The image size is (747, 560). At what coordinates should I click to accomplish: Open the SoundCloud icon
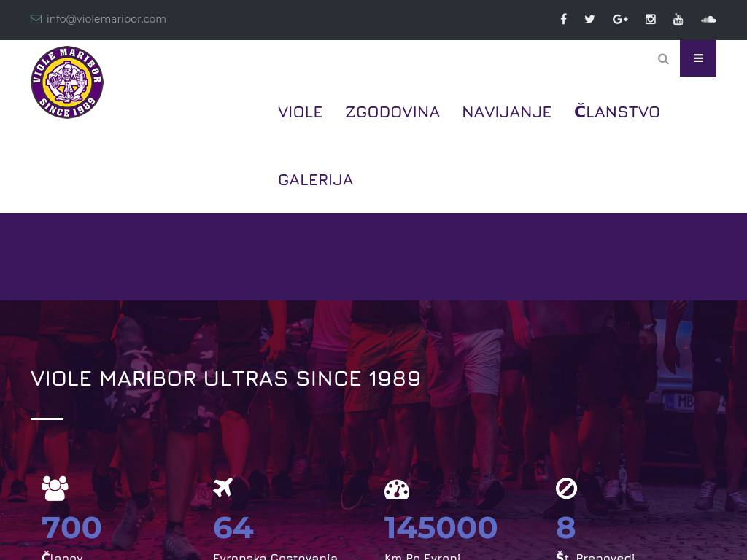tap(708, 19)
